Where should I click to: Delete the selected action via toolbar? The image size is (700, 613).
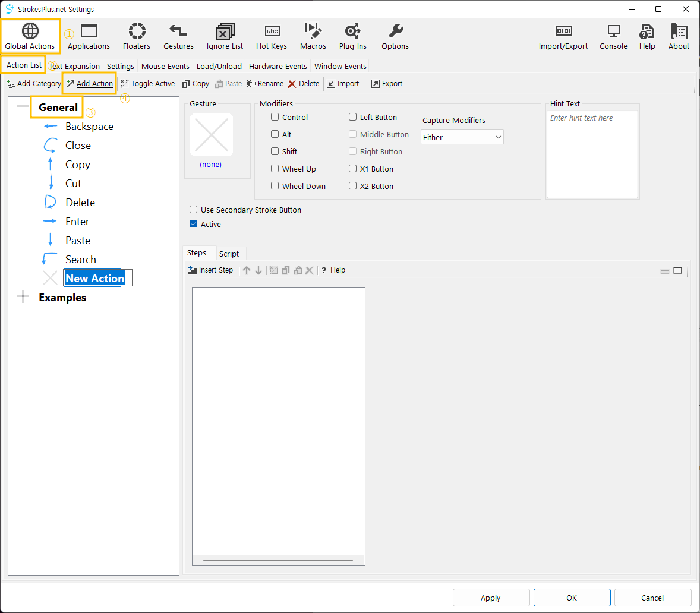point(304,83)
